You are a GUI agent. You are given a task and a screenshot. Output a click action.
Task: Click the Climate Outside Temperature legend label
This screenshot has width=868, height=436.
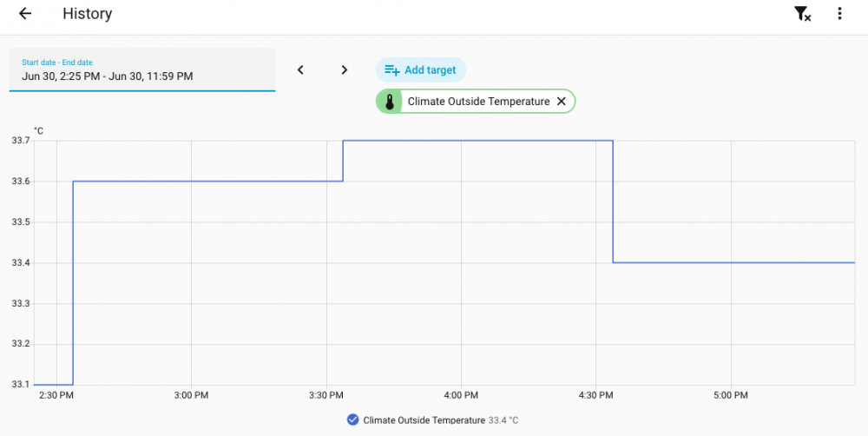[x=424, y=420]
